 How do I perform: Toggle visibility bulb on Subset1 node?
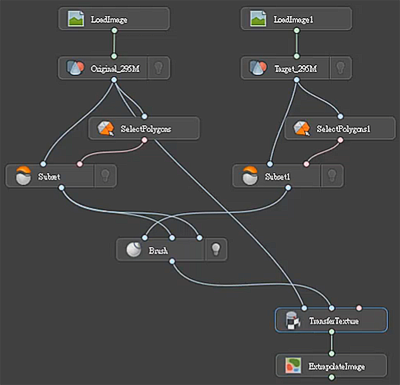tap(332, 176)
